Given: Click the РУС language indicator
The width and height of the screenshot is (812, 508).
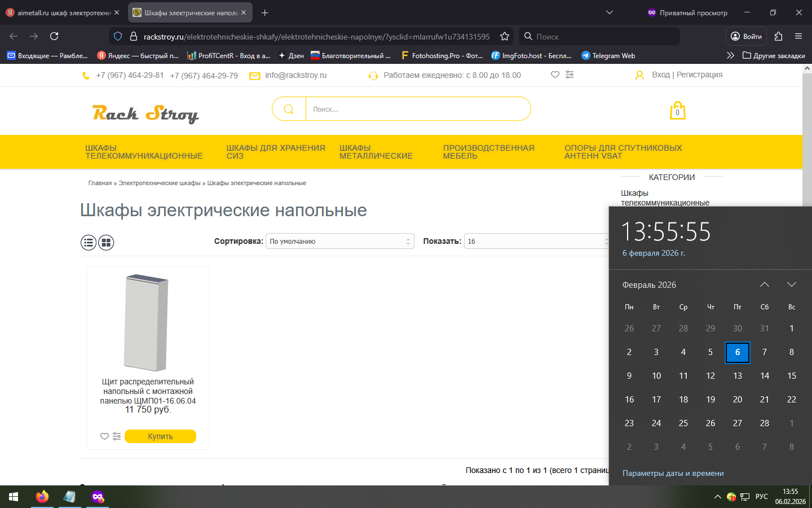Looking at the screenshot, I should [762, 497].
